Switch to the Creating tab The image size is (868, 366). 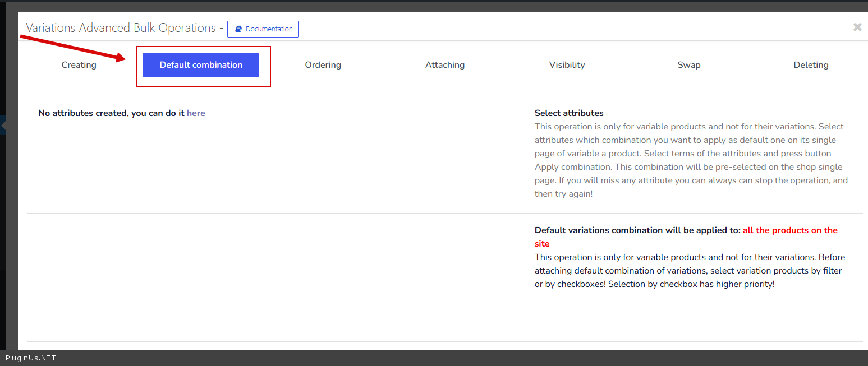[x=79, y=65]
